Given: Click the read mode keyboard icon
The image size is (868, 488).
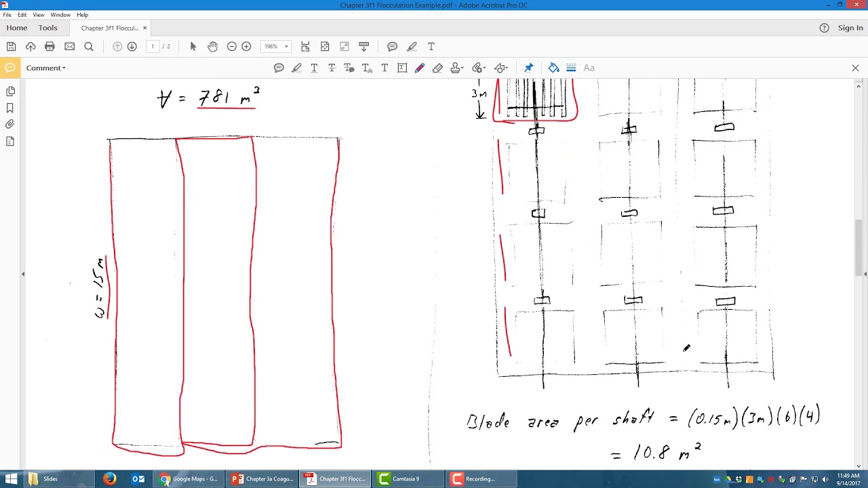Looking at the screenshot, I should click(x=364, y=47).
